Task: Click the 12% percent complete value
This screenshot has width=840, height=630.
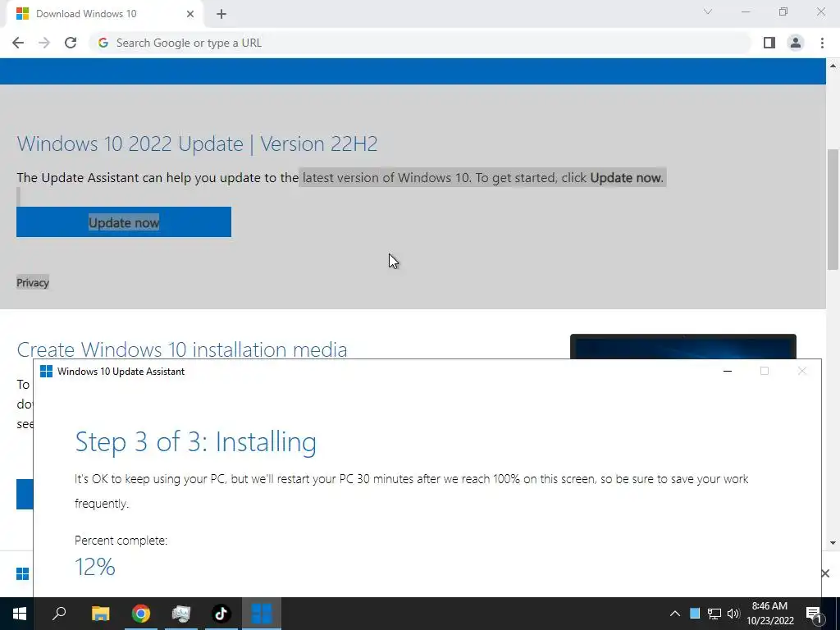Action: pyautogui.click(x=95, y=567)
